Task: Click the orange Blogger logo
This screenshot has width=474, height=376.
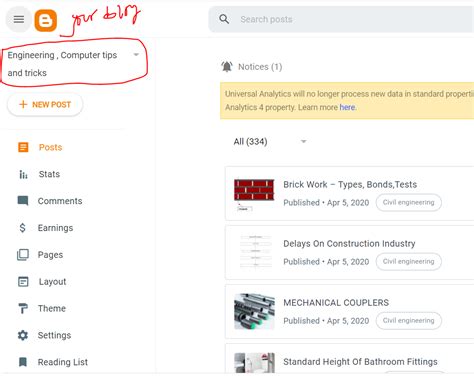Action: [x=46, y=21]
